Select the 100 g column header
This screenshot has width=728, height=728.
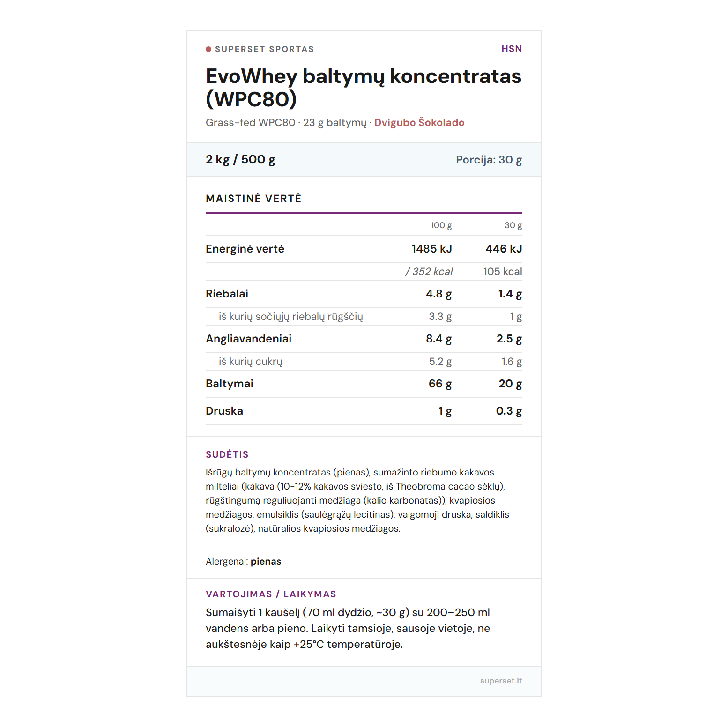click(x=441, y=225)
